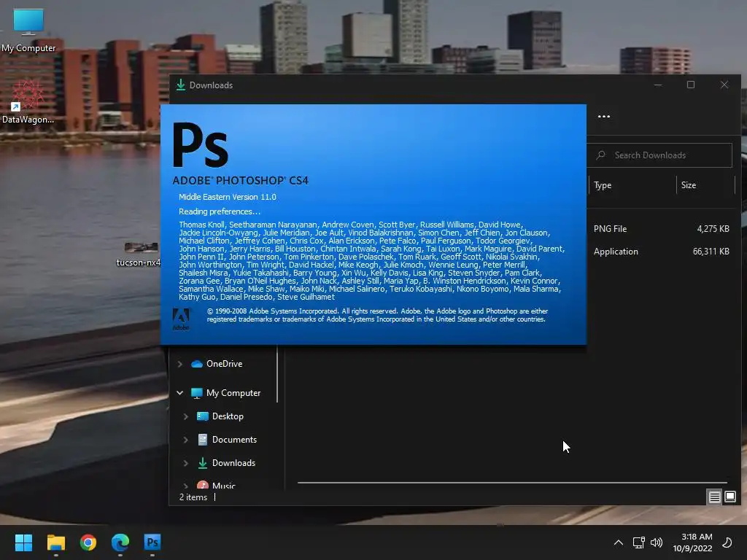Launch Microsoft Edge from the taskbar
The image size is (747, 560).
tap(120, 542)
